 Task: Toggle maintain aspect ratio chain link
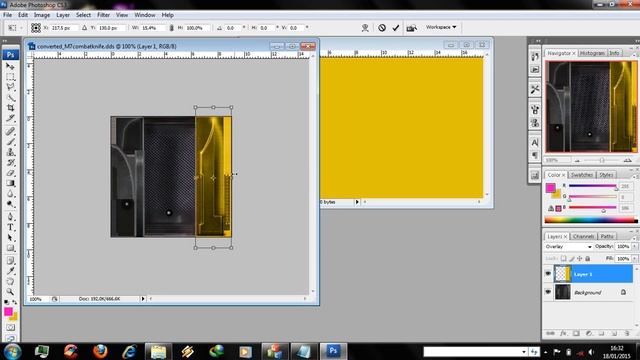pos(171,28)
